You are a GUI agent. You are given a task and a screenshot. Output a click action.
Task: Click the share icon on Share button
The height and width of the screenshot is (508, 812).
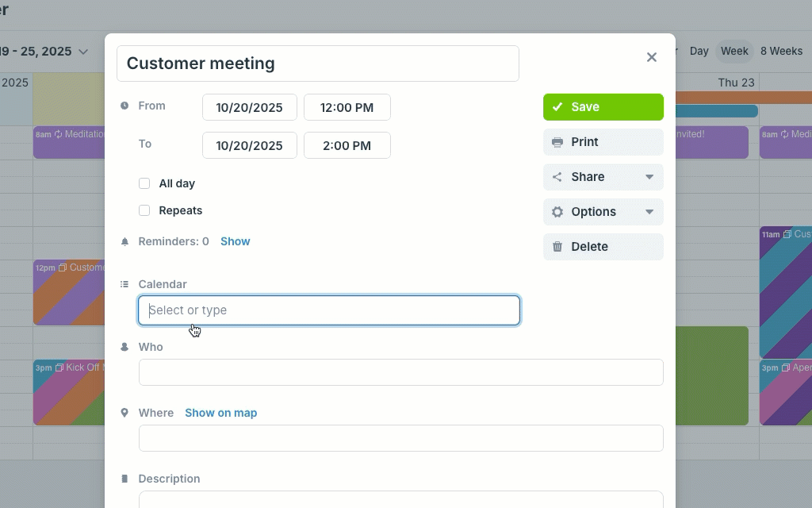[557, 177]
